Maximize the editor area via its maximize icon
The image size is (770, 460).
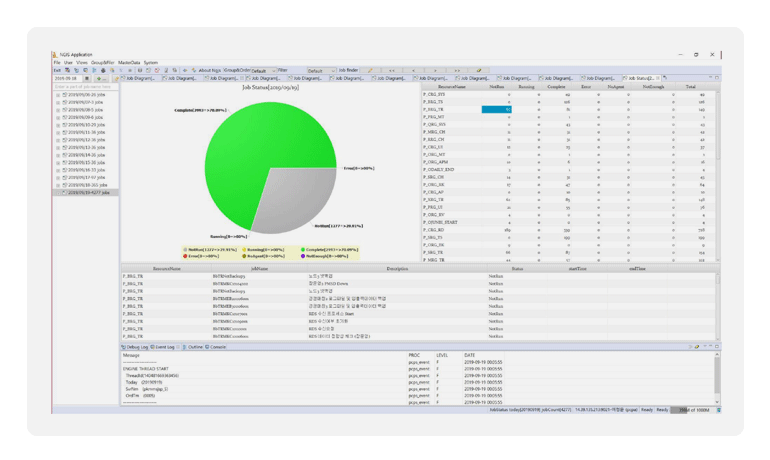pos(717,78)
